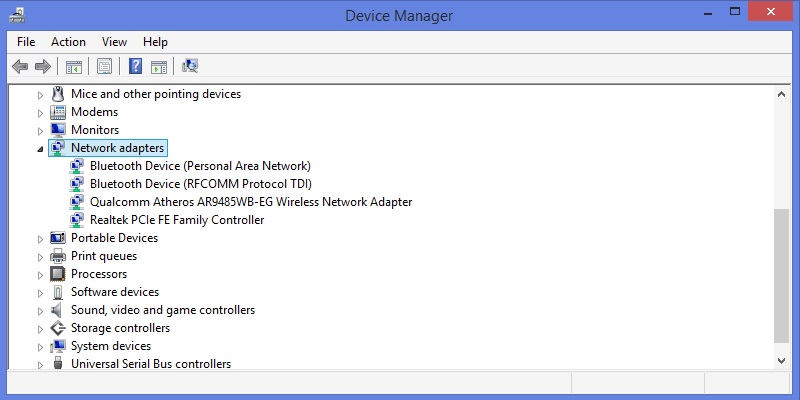Click the scrollbar down arrow
Image resolution: width=800 pixels, height=400 pixels.
pos(781,361)
